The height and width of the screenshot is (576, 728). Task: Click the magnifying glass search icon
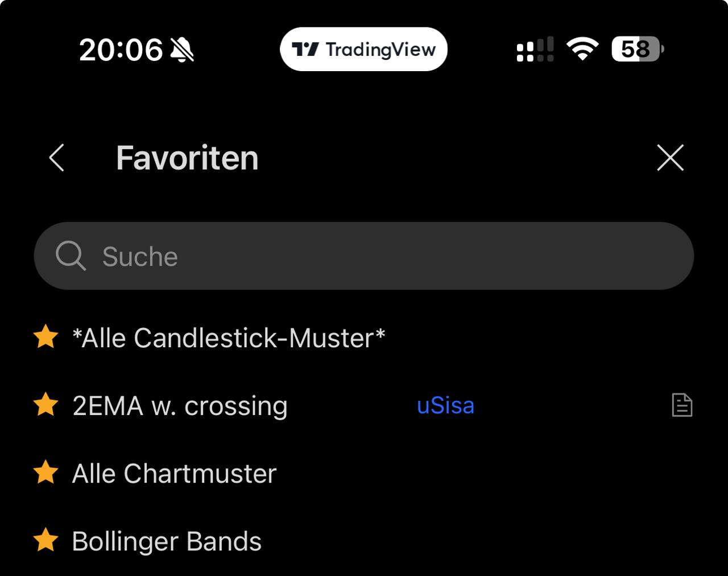[x=71, y=256]
